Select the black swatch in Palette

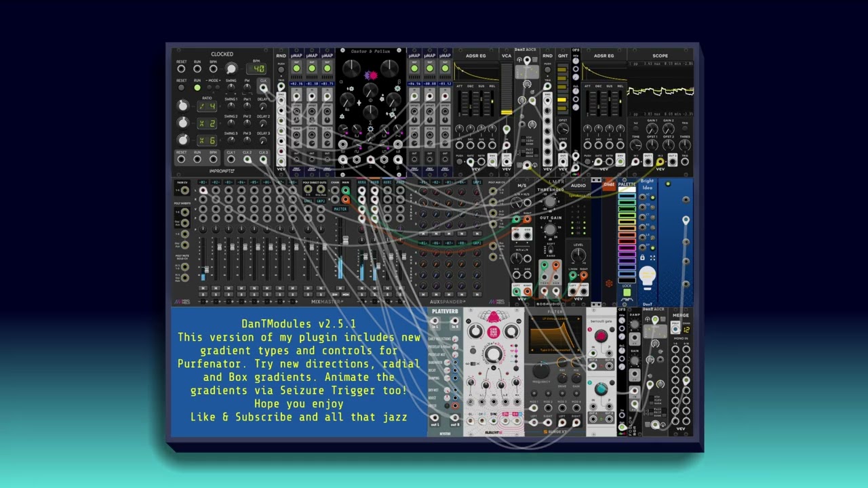click(x=627, y=280)
